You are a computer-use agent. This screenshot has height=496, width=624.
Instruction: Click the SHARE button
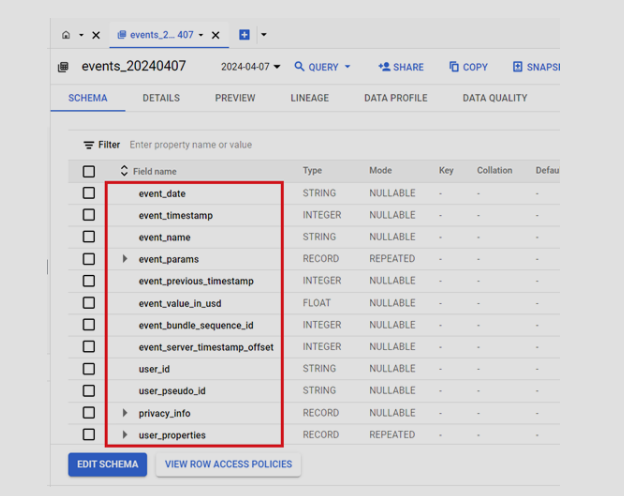point(401,67)
